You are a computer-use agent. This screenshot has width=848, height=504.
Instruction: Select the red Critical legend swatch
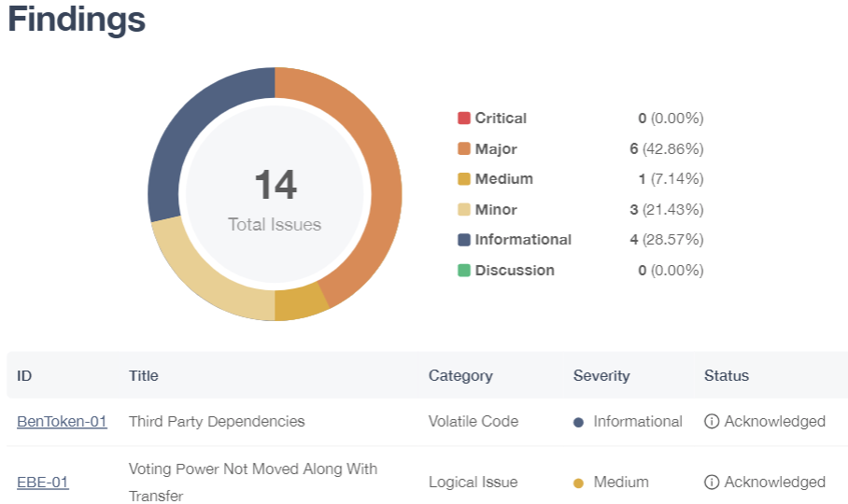[464, 118]
